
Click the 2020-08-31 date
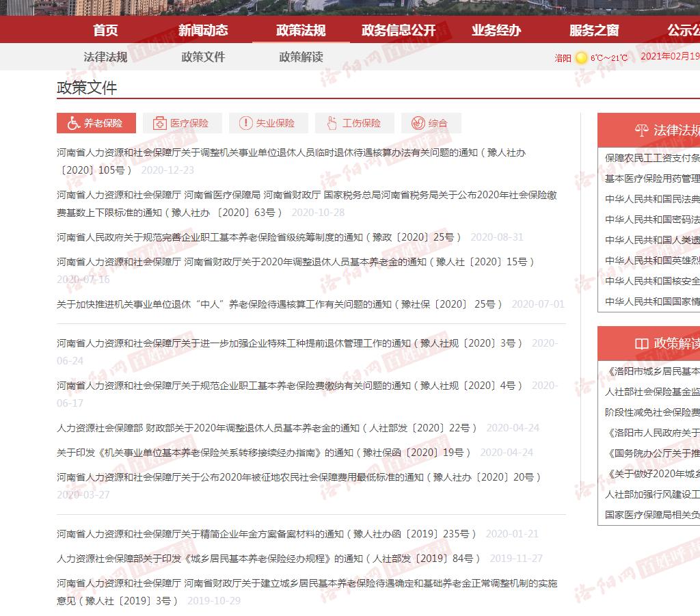497,237
